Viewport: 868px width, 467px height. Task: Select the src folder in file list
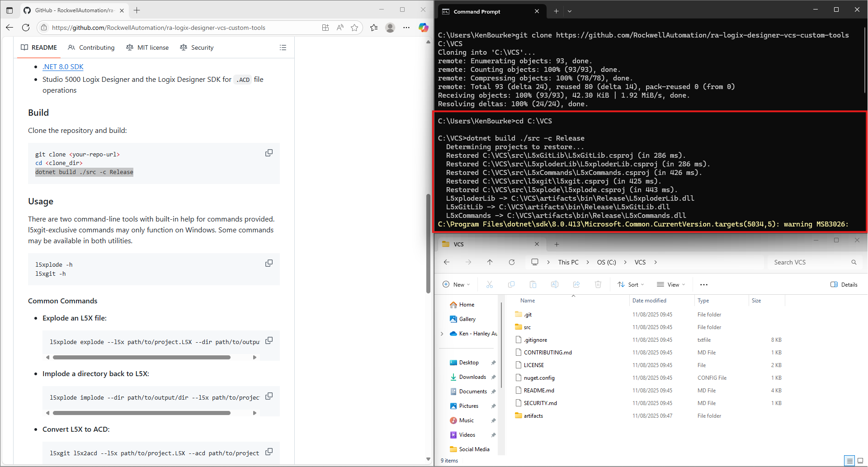(x=527, y=327)
